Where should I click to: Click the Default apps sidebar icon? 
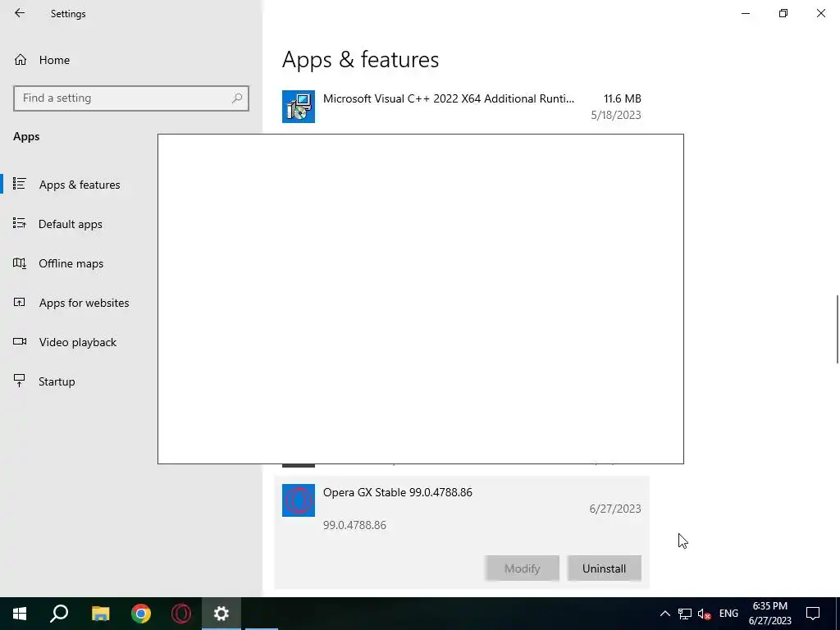point(20,223)
